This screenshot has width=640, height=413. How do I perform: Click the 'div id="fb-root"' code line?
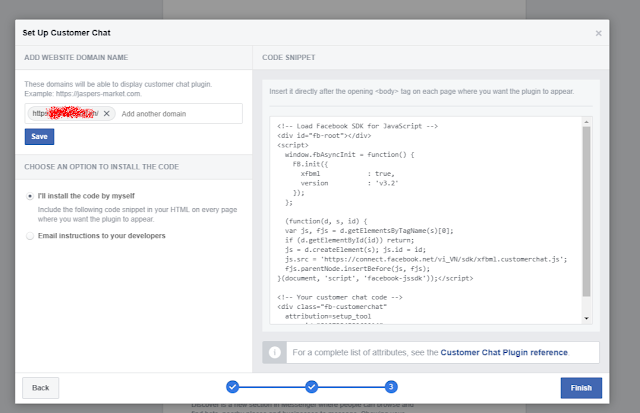pos(324,135)
